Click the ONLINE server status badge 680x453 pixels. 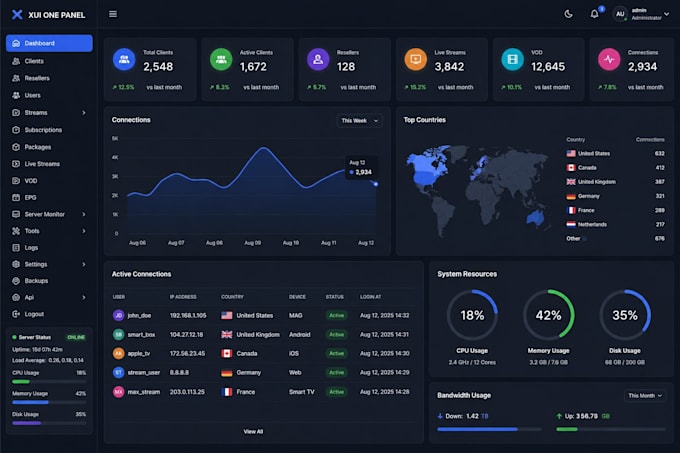pos(76,337)
